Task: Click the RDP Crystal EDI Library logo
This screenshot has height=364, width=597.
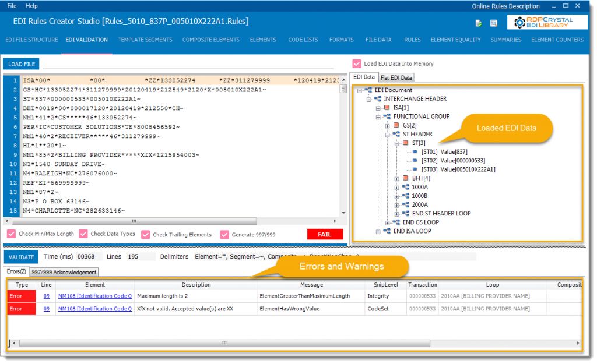Action: coord(547,22)
